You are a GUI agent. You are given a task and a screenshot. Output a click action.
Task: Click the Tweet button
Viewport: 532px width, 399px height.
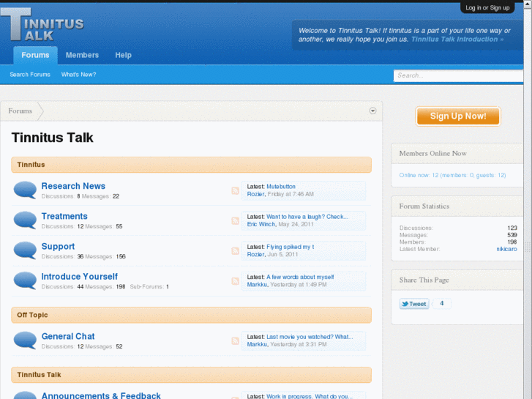pos(414,304)
